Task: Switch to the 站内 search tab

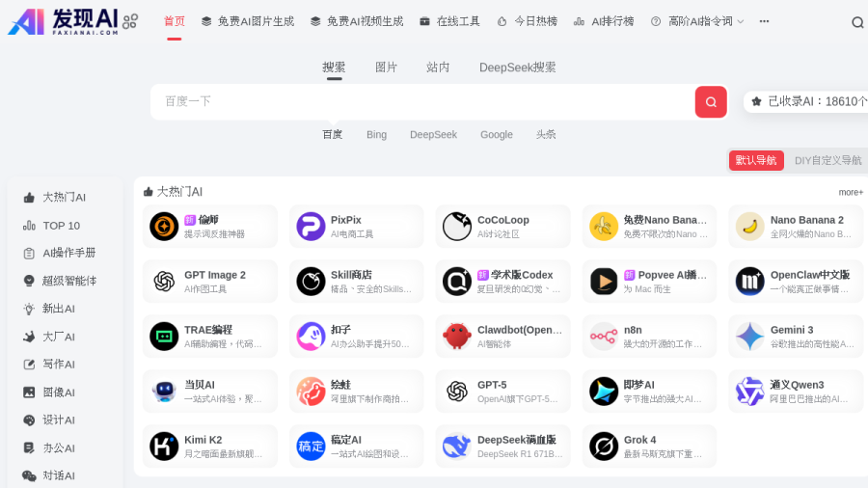Action: pos(438,68)
